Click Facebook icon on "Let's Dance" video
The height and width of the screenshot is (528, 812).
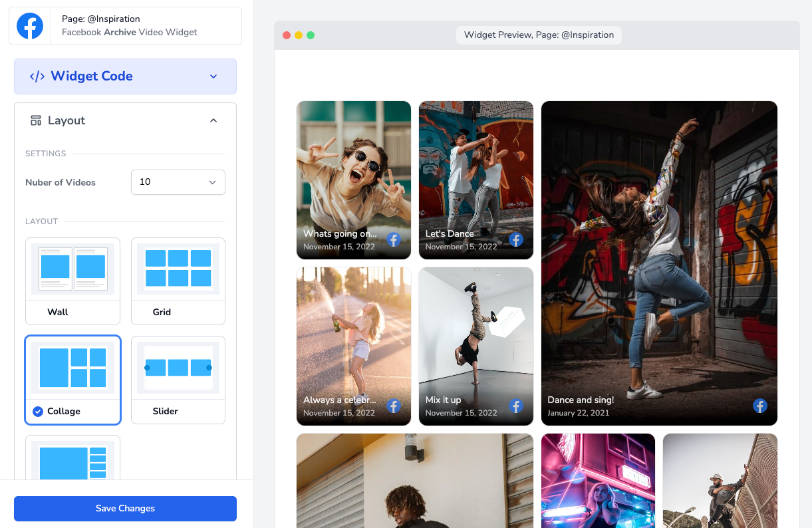[x=516, y=239]
